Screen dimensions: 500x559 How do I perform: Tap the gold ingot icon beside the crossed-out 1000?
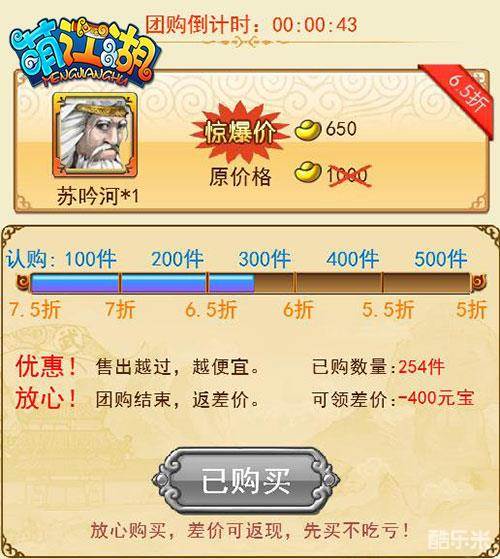pos(308,172)
